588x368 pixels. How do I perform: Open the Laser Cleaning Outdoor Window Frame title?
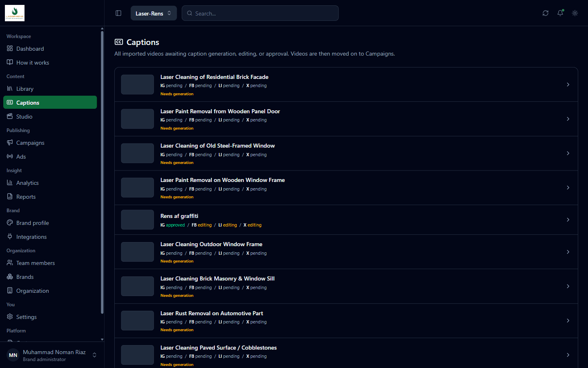pos(212,244)
